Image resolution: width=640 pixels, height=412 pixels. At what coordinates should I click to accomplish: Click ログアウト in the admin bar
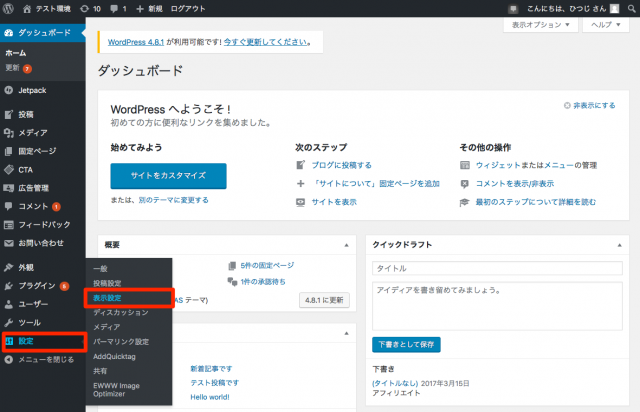[188, 9]
